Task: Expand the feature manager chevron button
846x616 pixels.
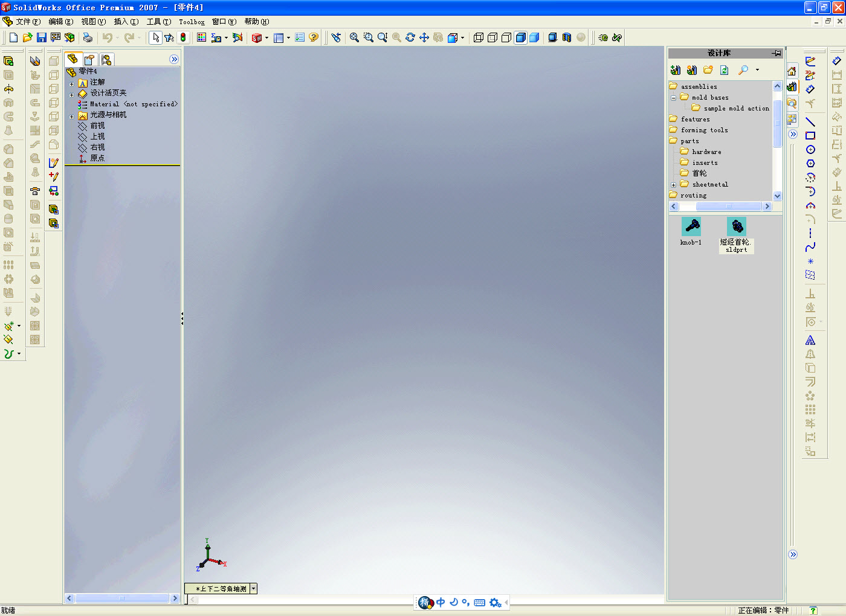Action: tap(174, 59)
